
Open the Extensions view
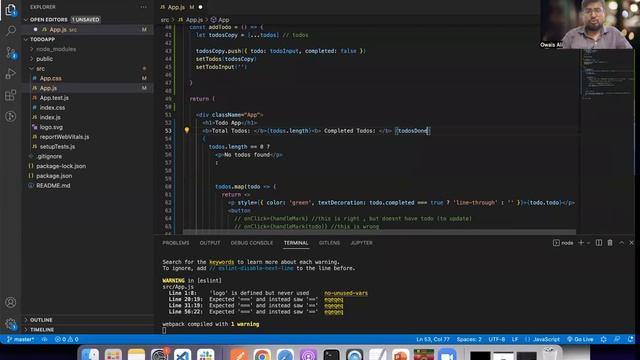(11, 95)
